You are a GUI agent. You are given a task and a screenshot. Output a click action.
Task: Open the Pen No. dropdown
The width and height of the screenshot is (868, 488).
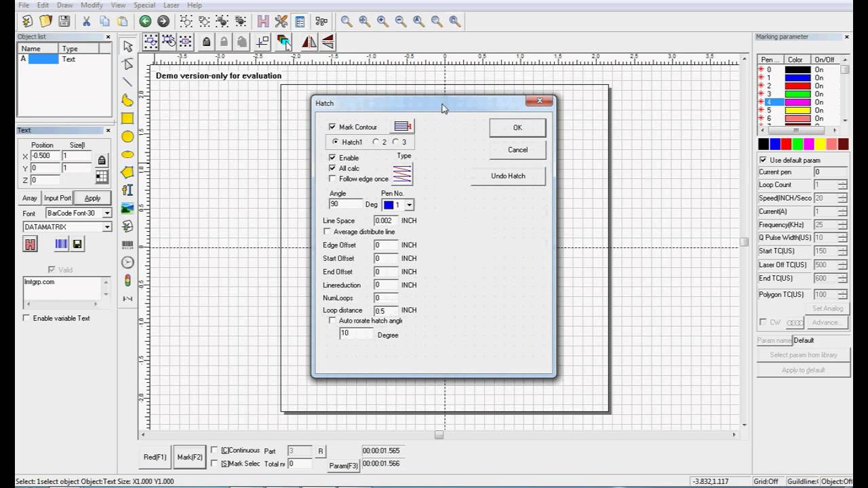[x=409, y=205]
